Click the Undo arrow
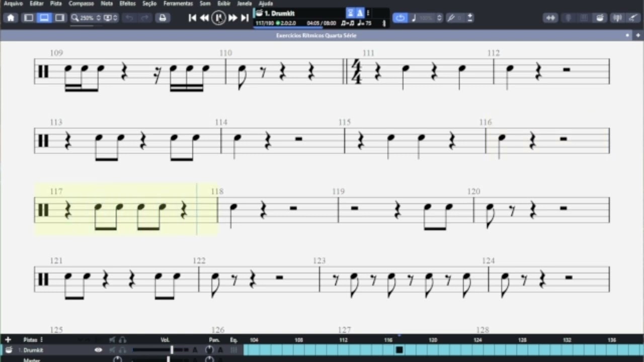This screenshot has height=362, width=644. pyautogui.click(x=129, y=18)
